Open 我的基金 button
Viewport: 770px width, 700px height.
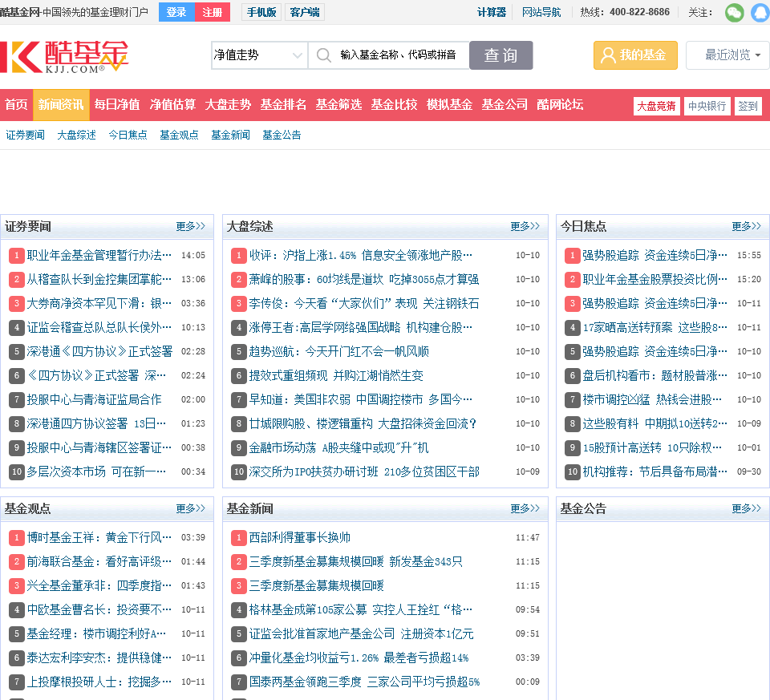(635, 55)
